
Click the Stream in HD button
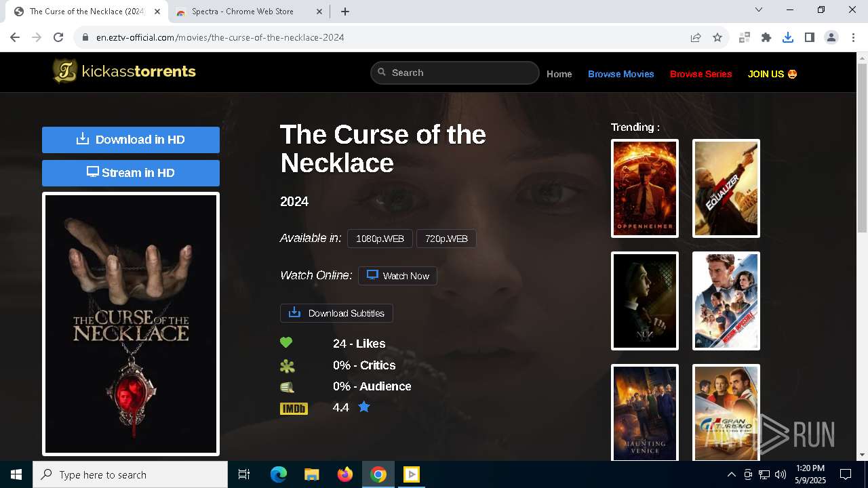131,173
